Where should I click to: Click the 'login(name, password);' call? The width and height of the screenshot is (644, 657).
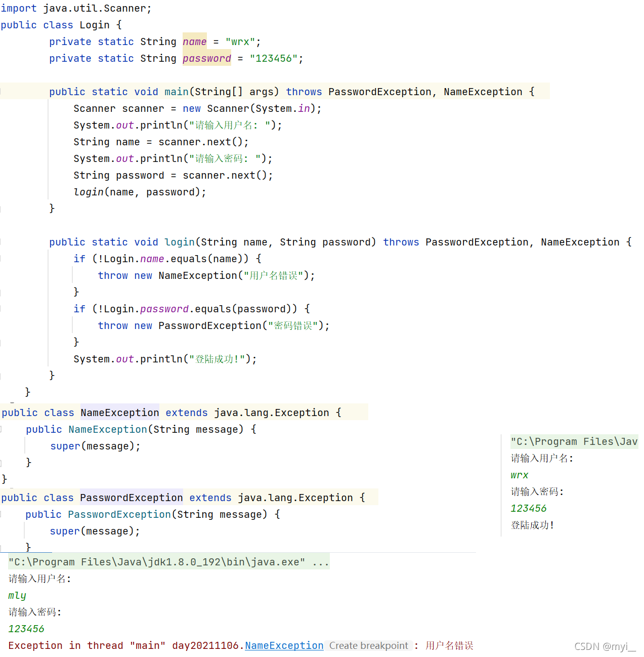pos(140,192)
